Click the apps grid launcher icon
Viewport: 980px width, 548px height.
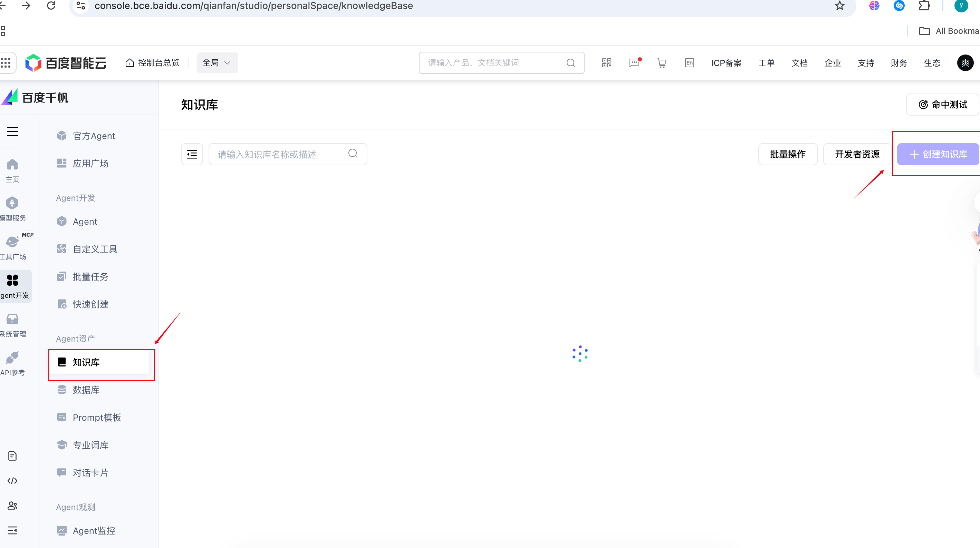pyautogui.click(x=6, y=63)
